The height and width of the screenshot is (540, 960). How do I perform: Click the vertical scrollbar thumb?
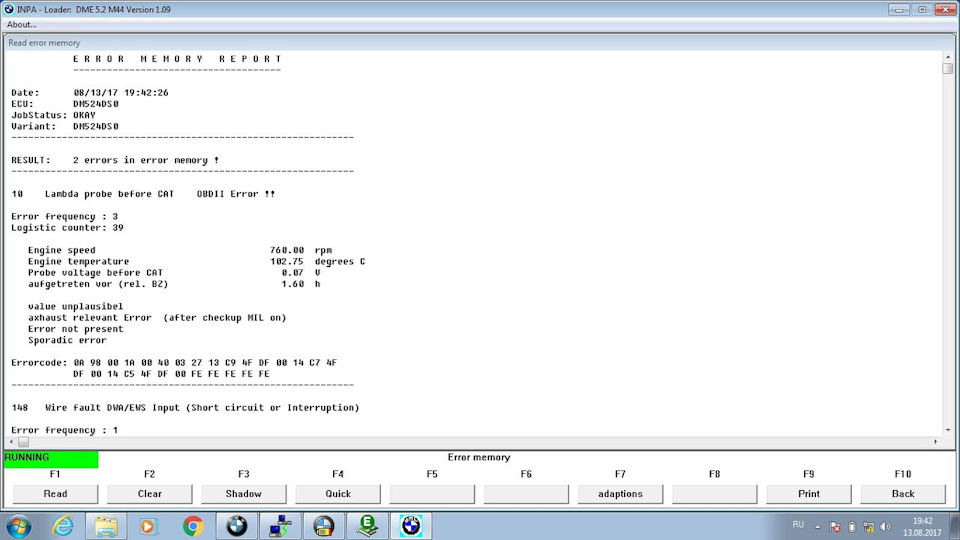point(948,69)
